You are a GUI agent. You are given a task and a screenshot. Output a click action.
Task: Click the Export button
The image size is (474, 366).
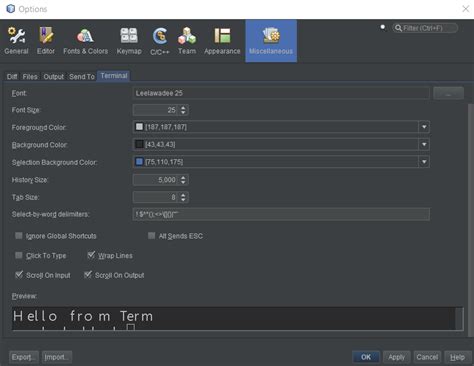[24, 357]
